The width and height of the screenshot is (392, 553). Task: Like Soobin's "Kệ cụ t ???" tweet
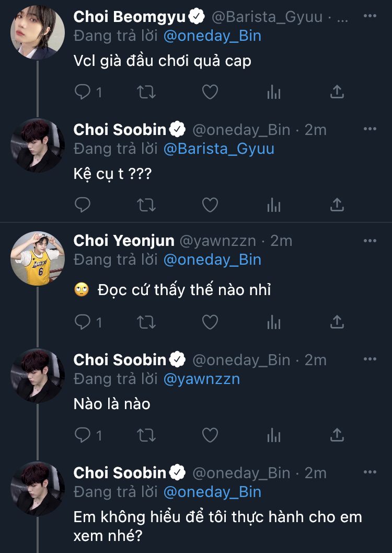pyautogui.click(x=210, y=205)
